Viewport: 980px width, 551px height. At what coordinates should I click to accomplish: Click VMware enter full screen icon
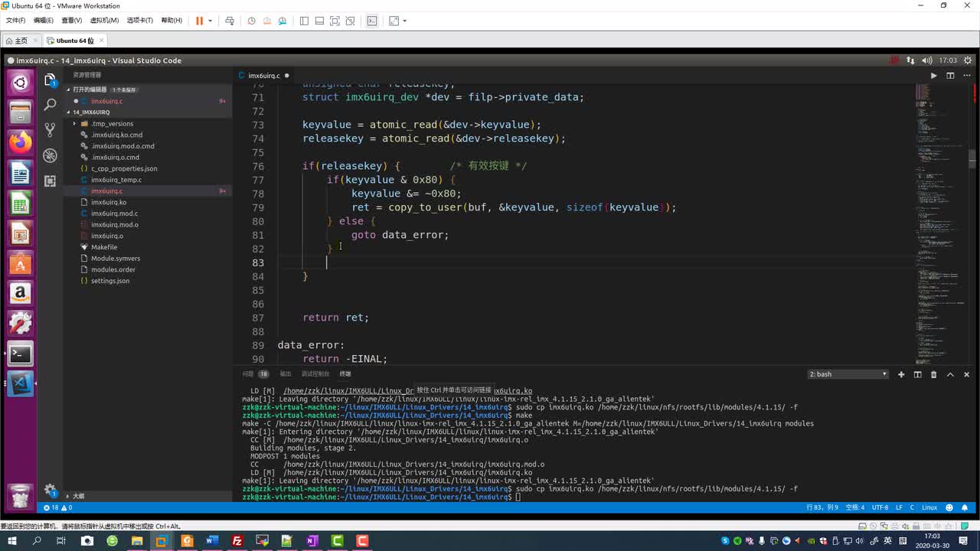pyautogui.click(x=335, y=21)
